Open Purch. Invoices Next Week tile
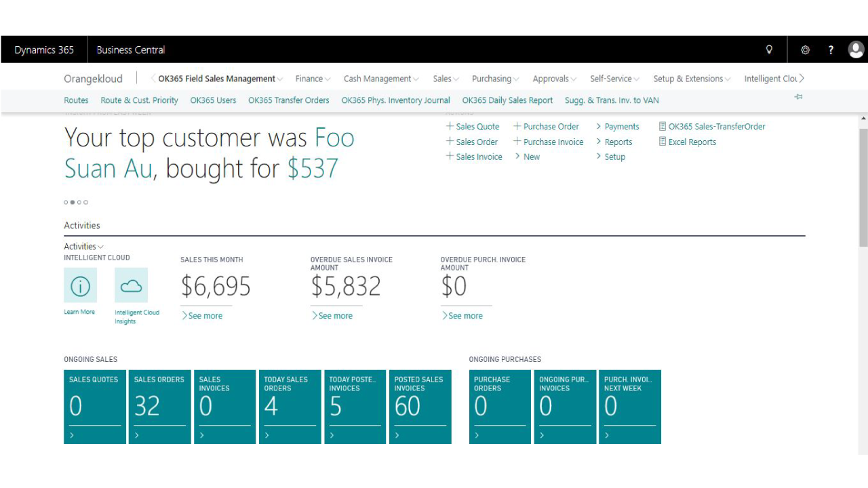The width and height of the screenshot is (868, 488). click(x=630, y=407)
